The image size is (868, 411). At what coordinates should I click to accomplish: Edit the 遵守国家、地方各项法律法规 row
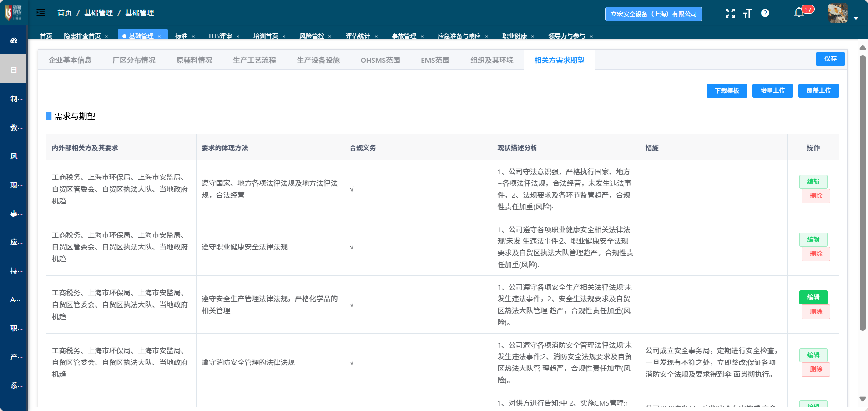point(813,182)
